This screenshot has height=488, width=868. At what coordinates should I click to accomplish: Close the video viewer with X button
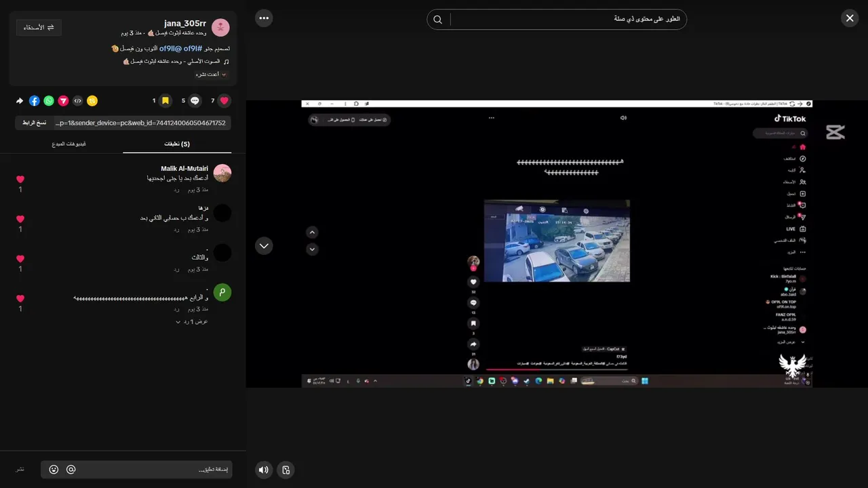coord(850,18)
